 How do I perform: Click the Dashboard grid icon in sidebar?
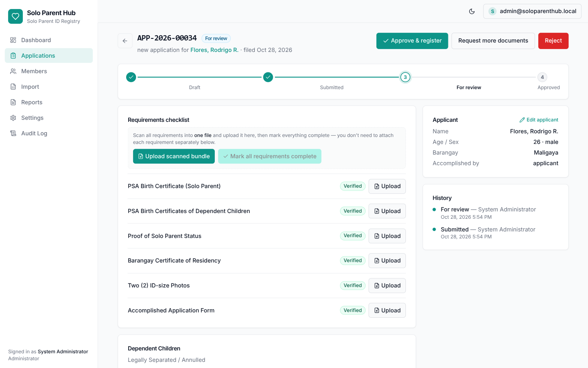click(13, 40)
